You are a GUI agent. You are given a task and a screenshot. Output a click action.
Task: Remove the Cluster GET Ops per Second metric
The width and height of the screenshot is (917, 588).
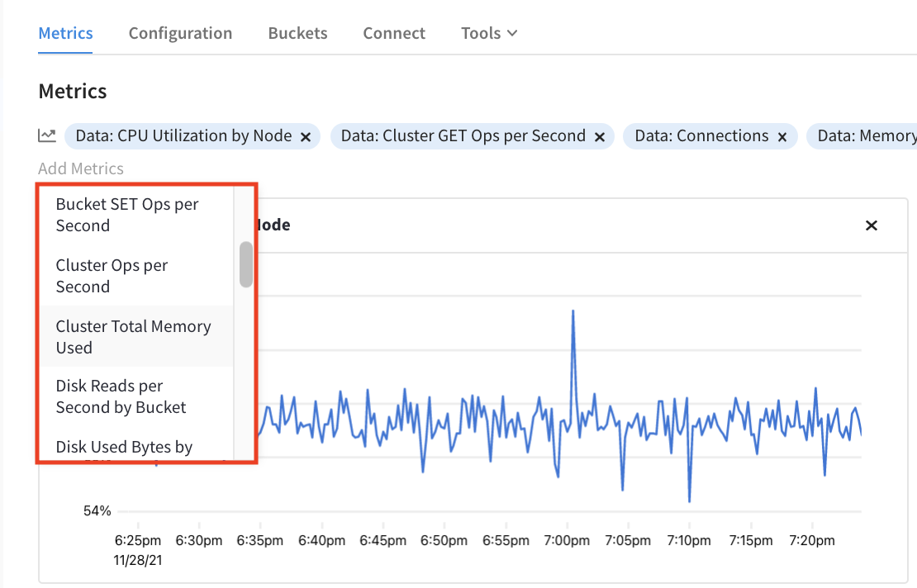pos(600,135)
